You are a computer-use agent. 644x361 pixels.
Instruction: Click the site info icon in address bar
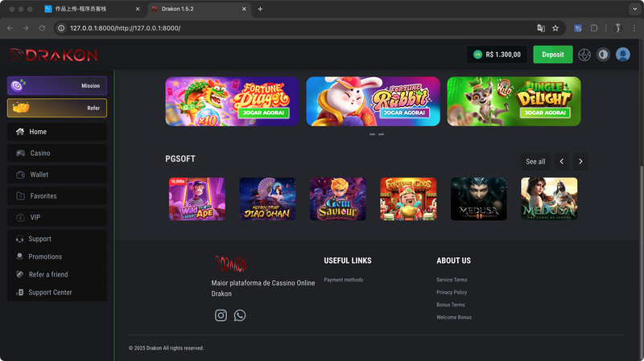pos(61,28)
